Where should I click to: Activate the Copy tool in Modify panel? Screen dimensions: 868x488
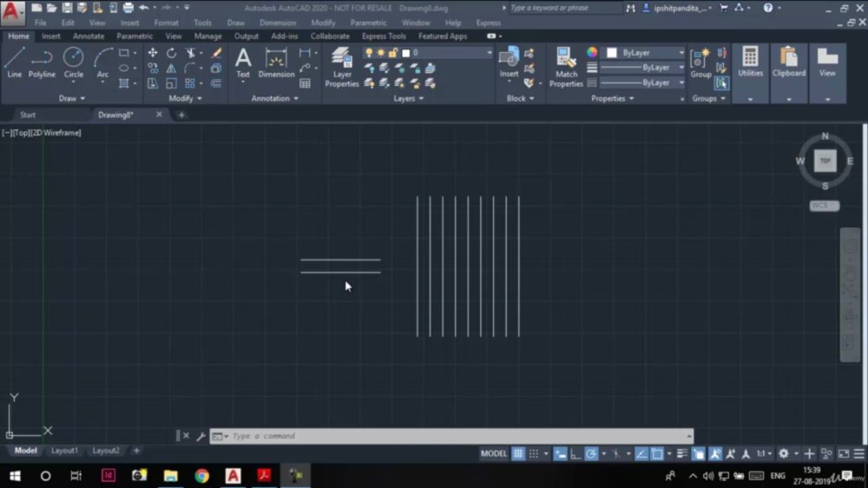click(x=153, y=68)
